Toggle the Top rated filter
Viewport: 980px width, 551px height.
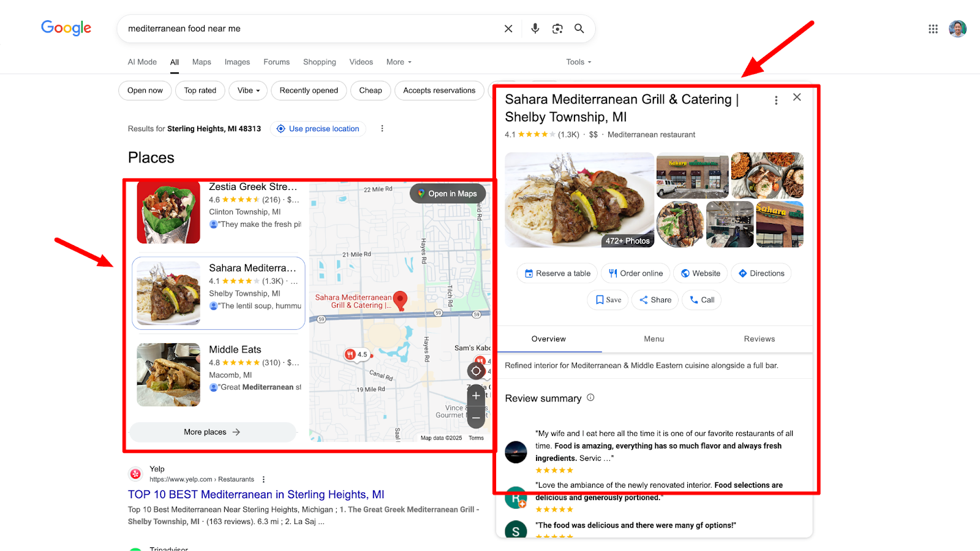(200, 91)
